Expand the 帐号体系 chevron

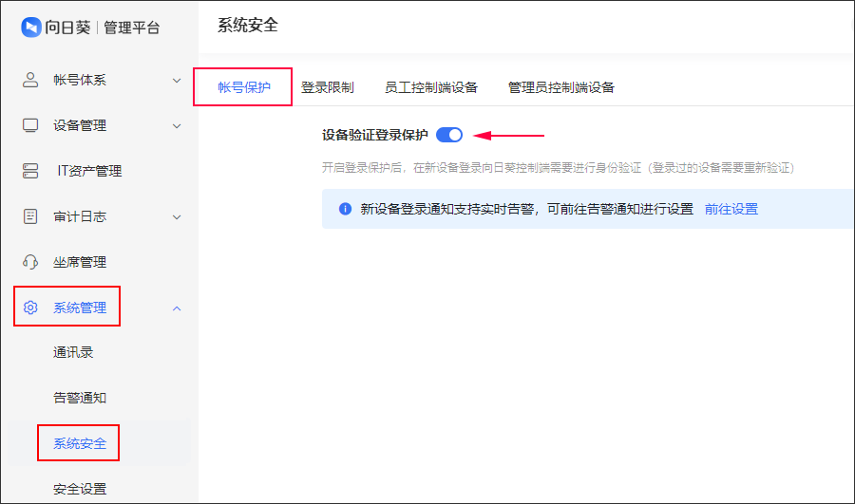[177, 81]
